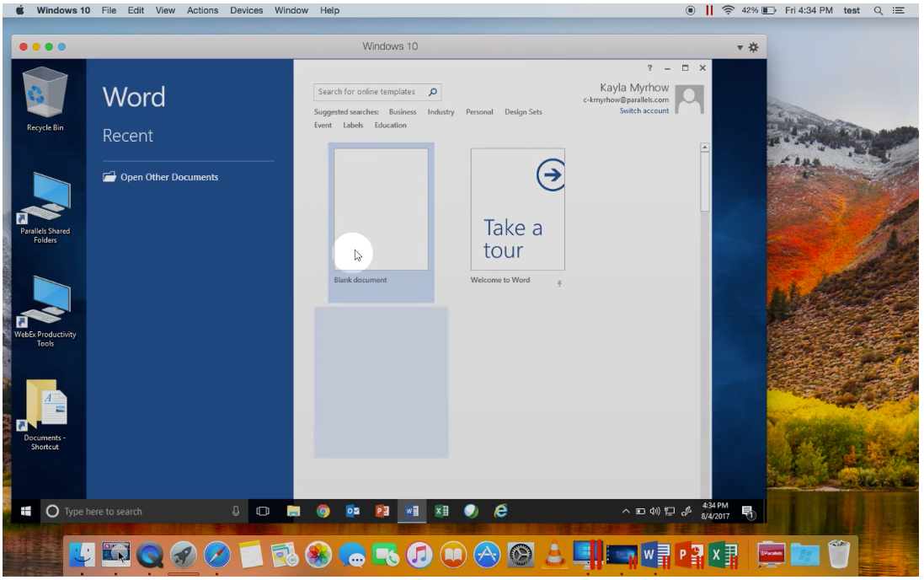Viewport: 924px width, 580px height.
Task: Click the volume icon in the Windows tray
Action: point(654,511)
